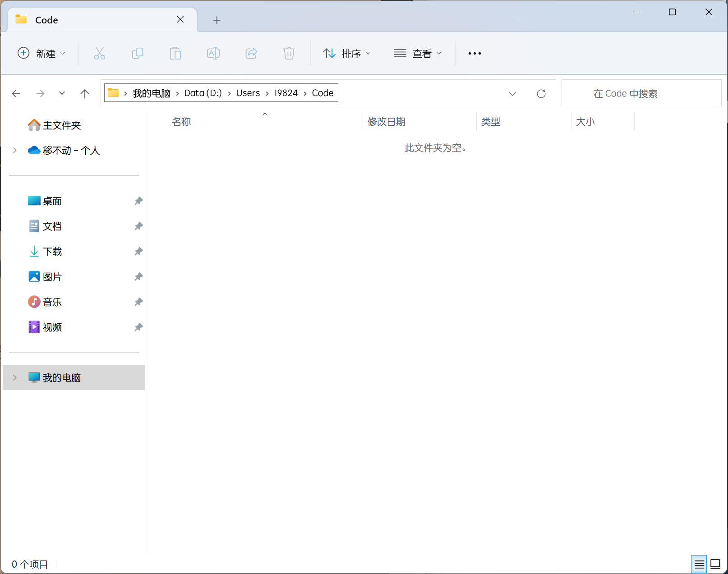Click the folder icon in address bar
The image size is (728, 574).
pyautogui.click(x=113, y=93)
